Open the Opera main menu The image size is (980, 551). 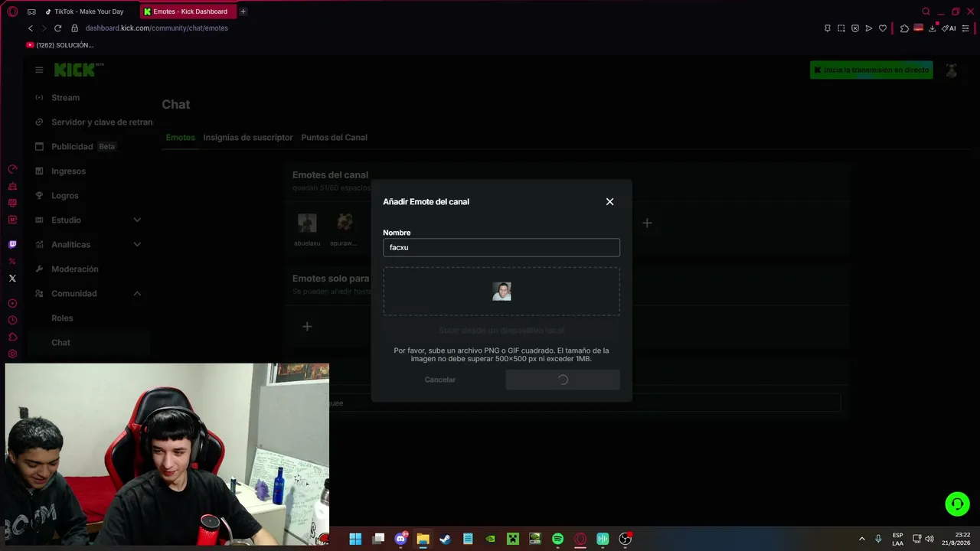tap(12, 11)
